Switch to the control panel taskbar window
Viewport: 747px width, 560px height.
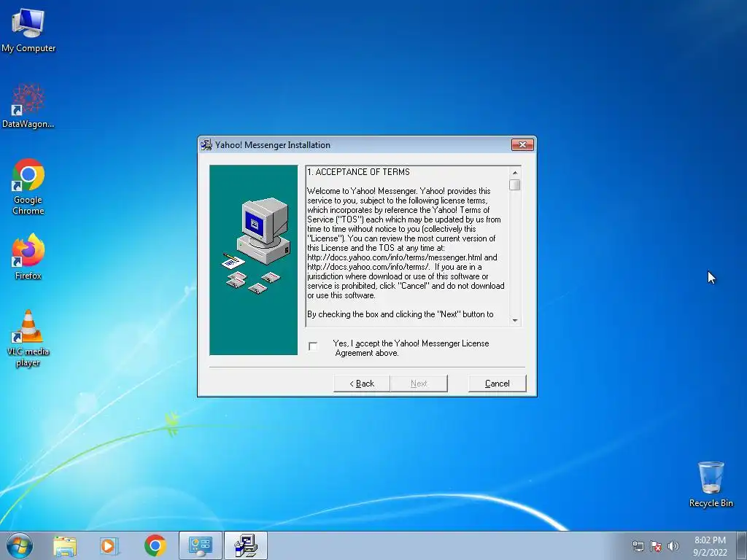pos(201,545)
